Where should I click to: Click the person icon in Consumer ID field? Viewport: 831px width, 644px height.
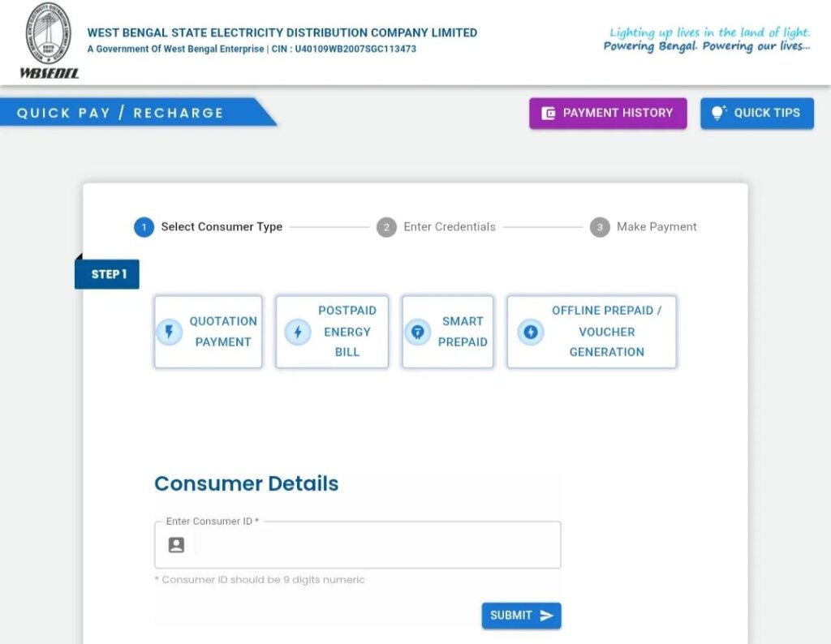click(176, 545)
